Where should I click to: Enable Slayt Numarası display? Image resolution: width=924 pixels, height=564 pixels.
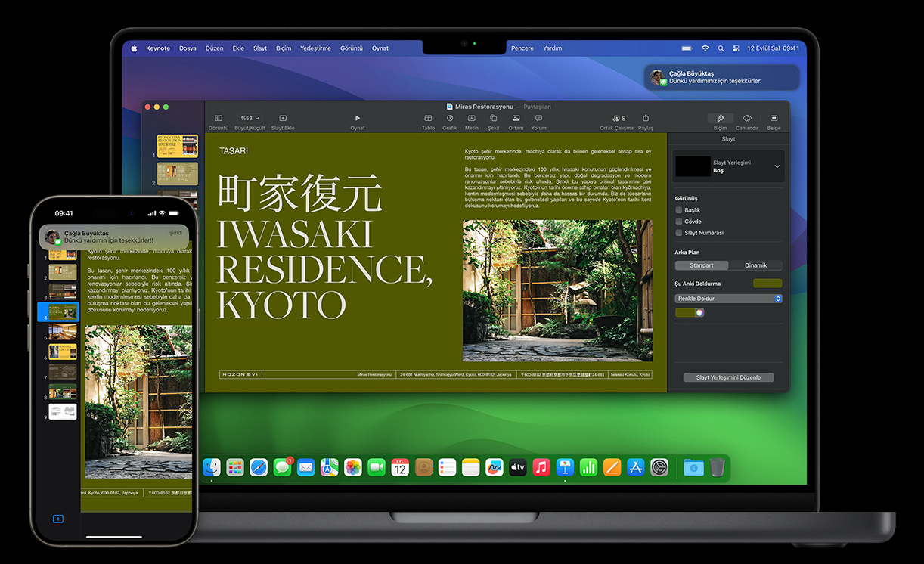(678, 233)
